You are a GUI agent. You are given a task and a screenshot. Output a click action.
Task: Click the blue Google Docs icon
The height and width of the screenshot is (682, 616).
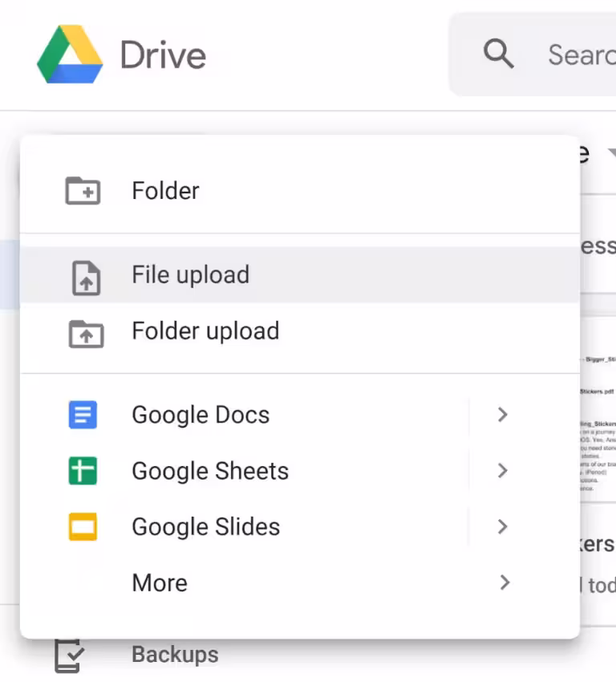(83, 415)
